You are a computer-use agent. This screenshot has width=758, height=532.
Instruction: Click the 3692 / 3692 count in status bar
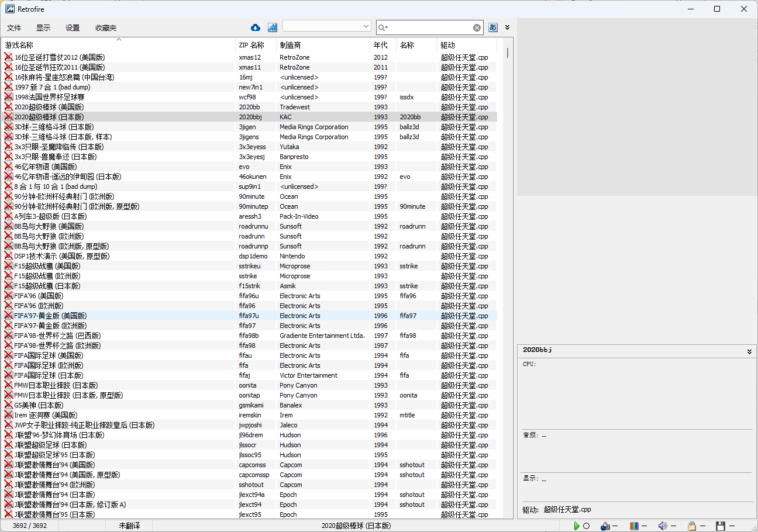coord(30,526)
